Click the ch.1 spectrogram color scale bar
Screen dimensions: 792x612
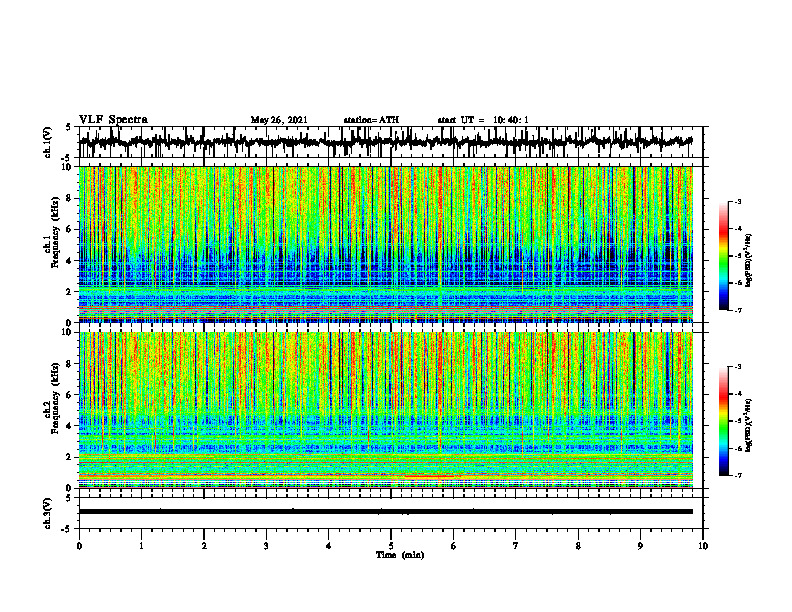pos(724,256)
